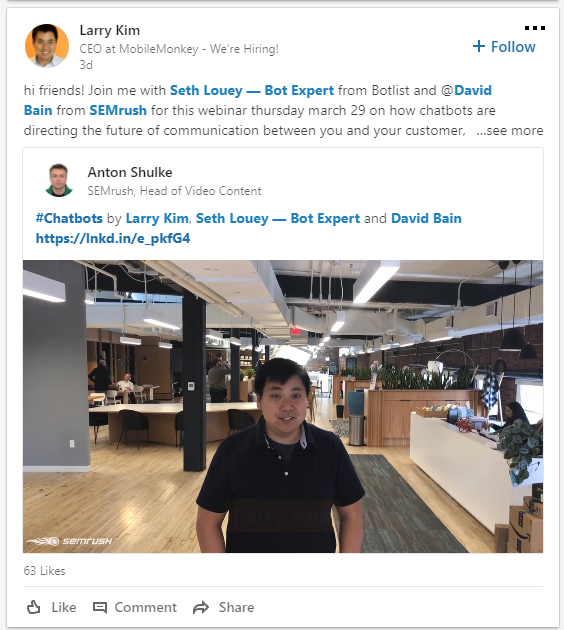Click the Comment speech bubble icon
Viewport: 564px width, 630px height.
tap(100, 608)
